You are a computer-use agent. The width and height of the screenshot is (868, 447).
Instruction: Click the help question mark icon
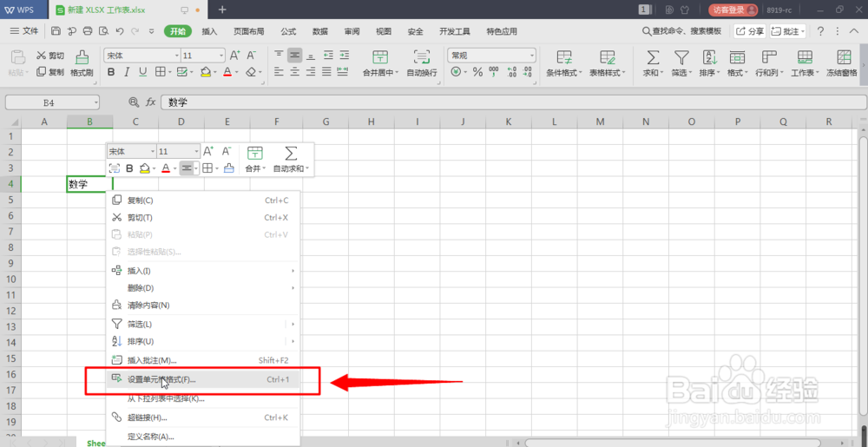(x=820, y=31)
